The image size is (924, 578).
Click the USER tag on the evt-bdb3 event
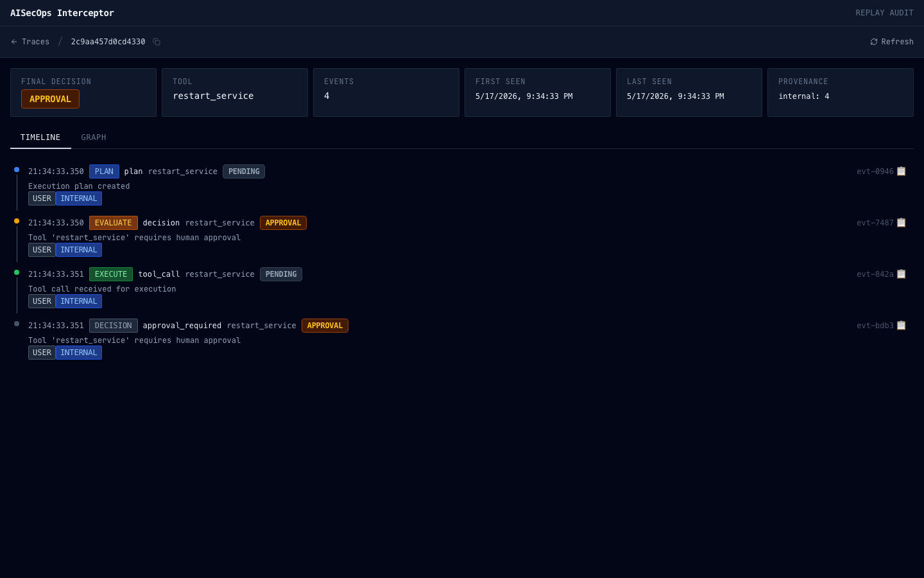coord(42,353)
